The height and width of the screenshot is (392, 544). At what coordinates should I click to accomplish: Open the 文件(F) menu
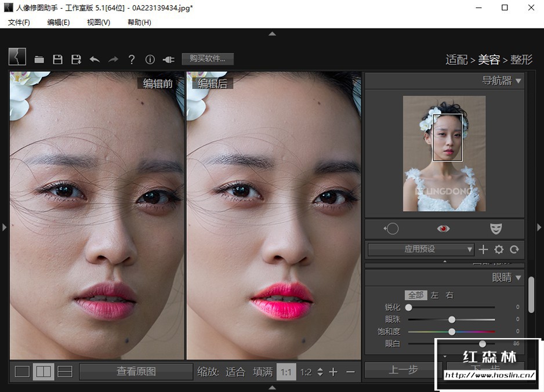[19, 22]
